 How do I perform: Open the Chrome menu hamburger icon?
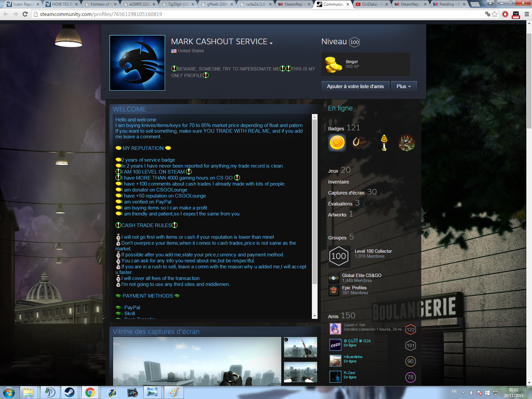(527, 14)
